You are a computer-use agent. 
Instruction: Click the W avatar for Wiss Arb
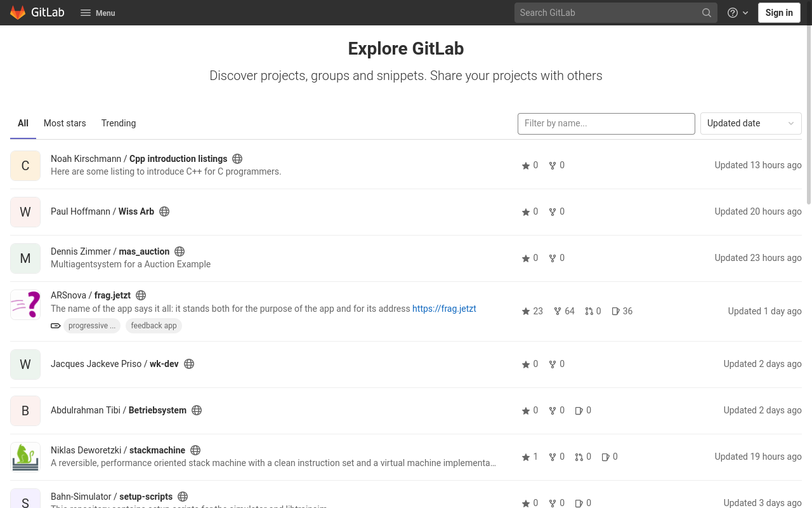pos(25,212)
